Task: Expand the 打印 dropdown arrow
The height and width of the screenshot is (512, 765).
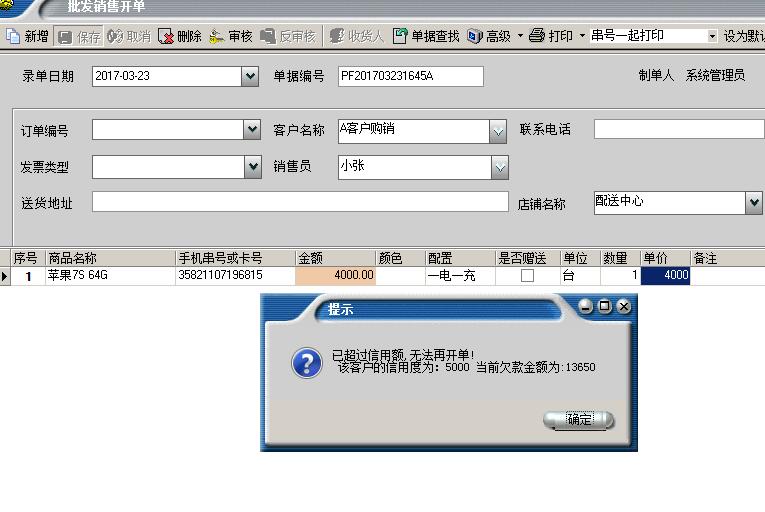Action: [582, 36]
